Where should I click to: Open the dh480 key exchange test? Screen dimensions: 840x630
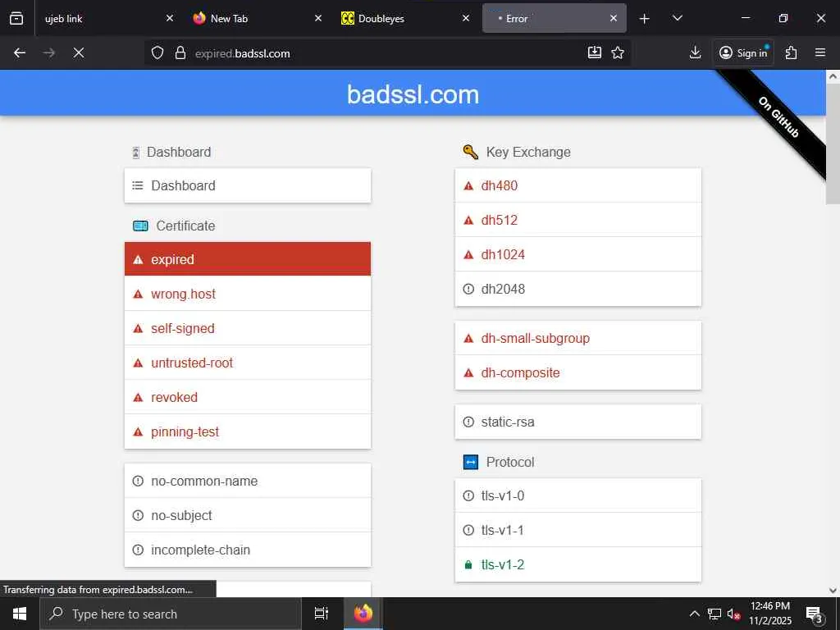pos(578,185)
